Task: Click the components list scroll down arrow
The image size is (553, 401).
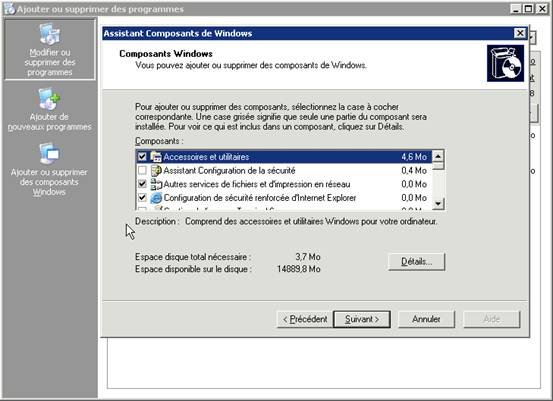Action: click(438, 203)
